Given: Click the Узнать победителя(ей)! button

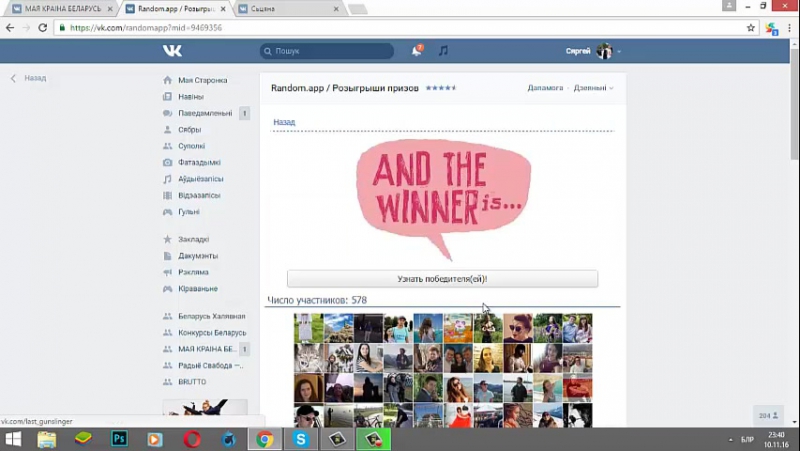Looking at the screenshot, I should click(x=442, y=279).
